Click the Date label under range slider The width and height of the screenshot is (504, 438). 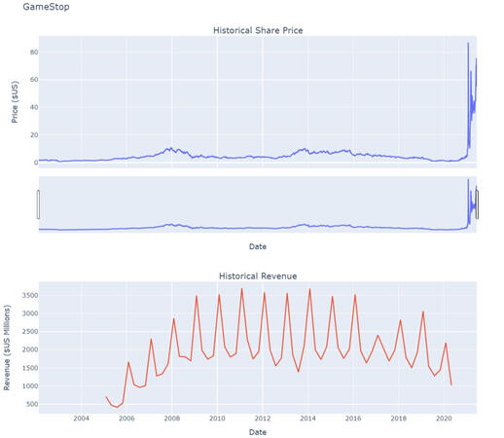coord(258,246)
